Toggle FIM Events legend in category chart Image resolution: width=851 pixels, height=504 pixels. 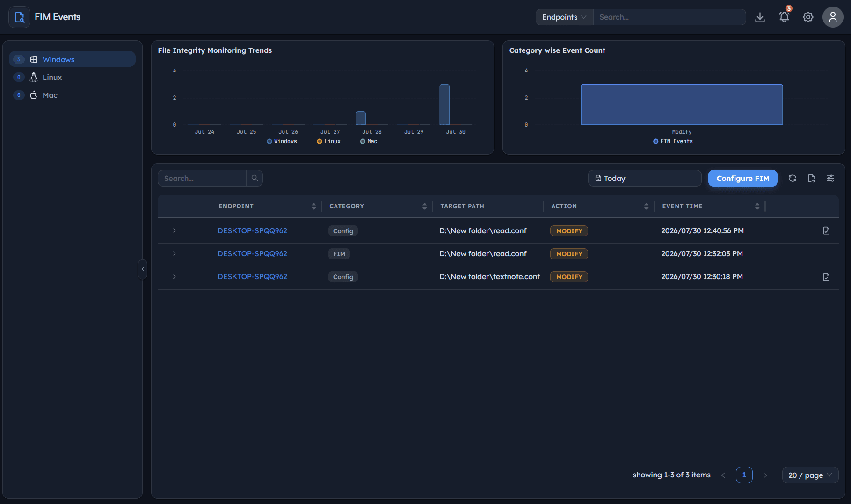click(x=673, y=141)
